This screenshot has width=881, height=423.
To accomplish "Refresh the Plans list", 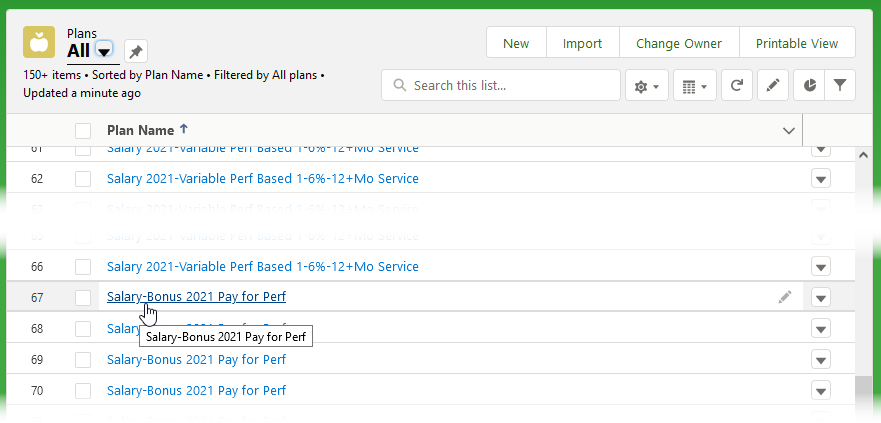I will point(736,86).
